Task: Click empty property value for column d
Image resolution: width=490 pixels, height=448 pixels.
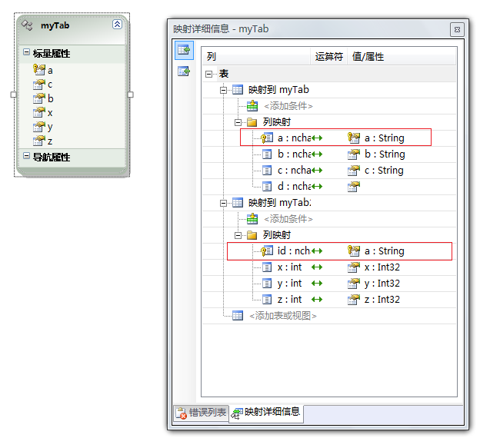Action: tap(354, 187)
